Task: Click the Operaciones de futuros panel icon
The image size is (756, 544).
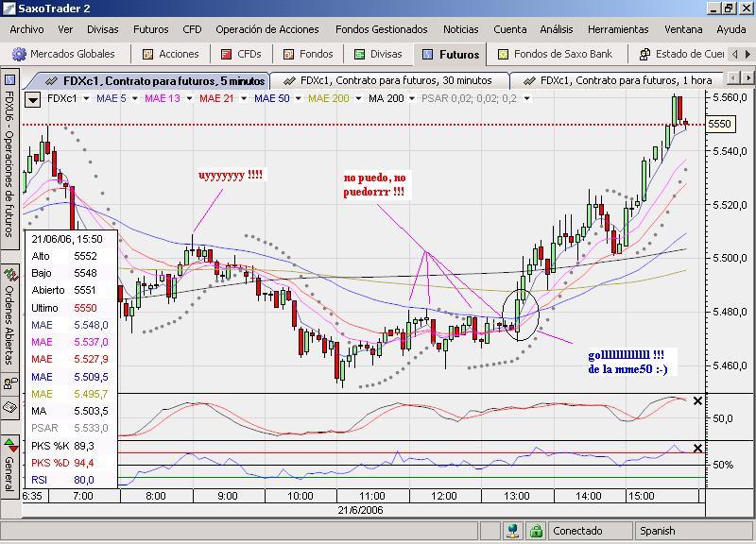Action: pyautogui.click(x=9, y=79)
